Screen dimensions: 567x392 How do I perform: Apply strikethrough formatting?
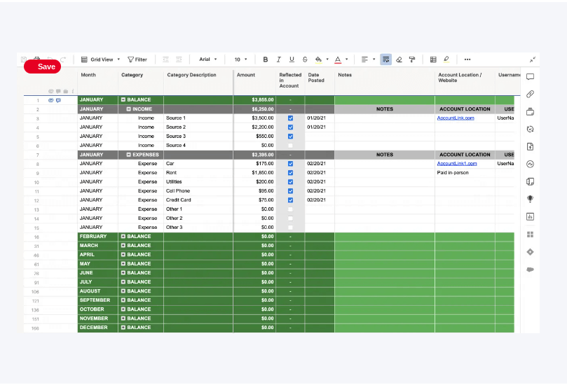(305, 59)
